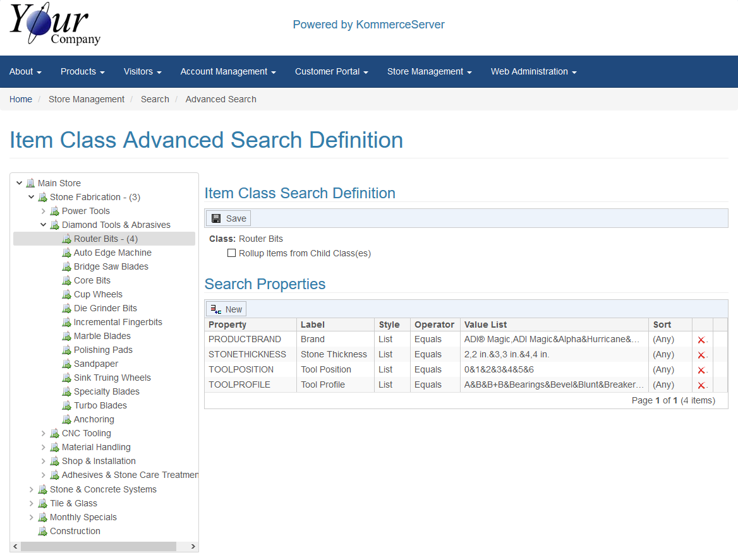Click the Your Company logo
Image resolution: width=738 pixels, height=560 pixels.
point(55,25)
